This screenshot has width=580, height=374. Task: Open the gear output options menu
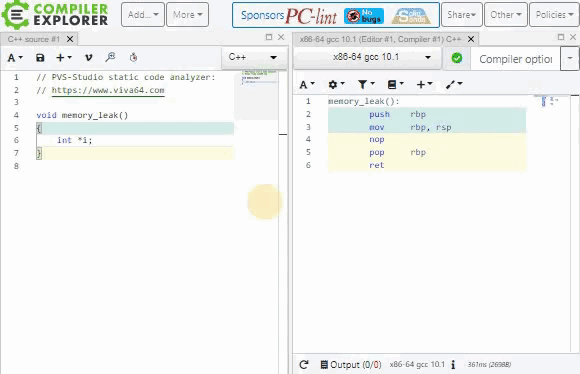(336, 85)
